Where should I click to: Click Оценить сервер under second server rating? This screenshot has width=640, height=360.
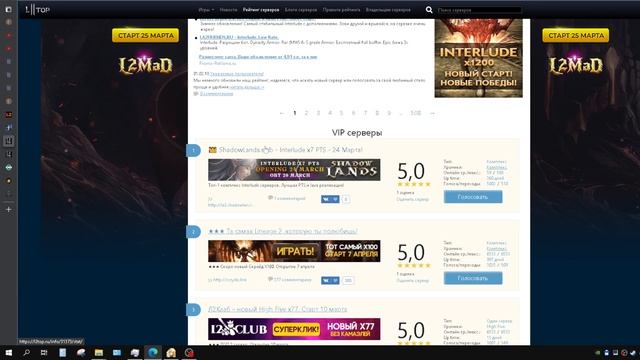tap(413, 281)
